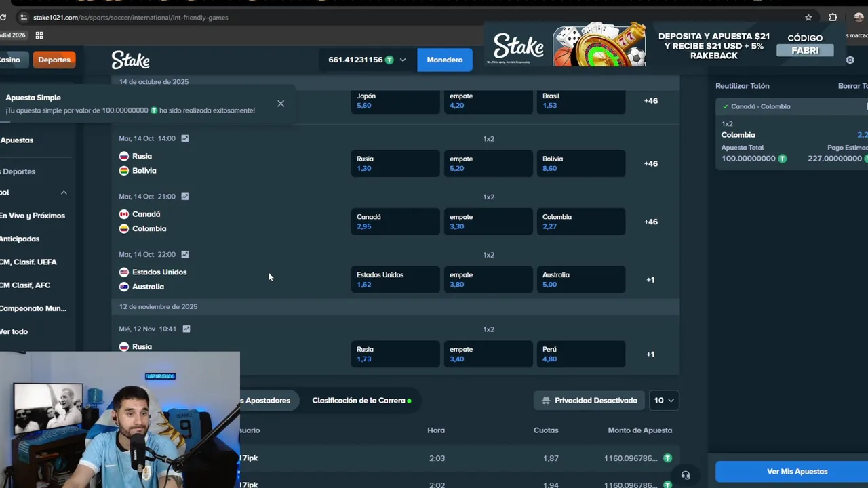The width and height of the screenshot is (868, 488).
Task: Click Ver todo in sidebar
Action: 14,331
